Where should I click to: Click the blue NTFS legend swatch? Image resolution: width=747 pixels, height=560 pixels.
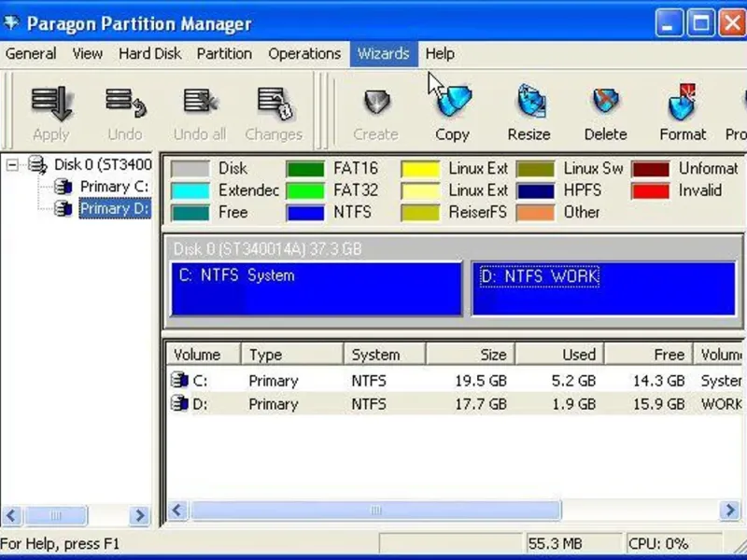pos(305,213)
